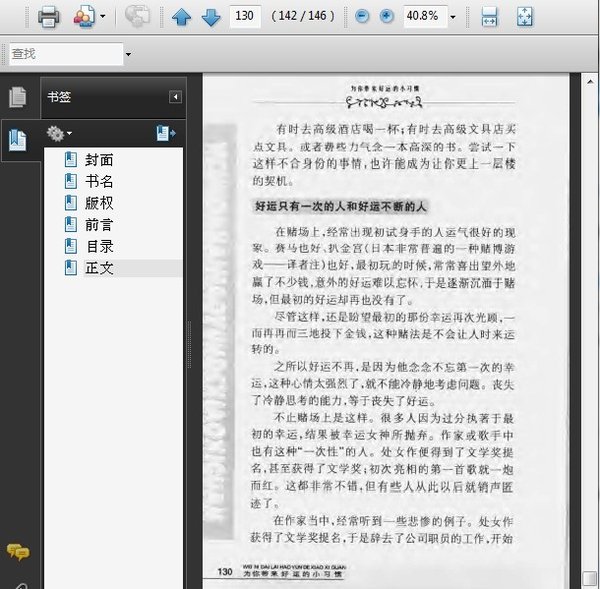The image size is (600, 589).
Task: Zoom in with the plus button
Action: pos(386,16)
